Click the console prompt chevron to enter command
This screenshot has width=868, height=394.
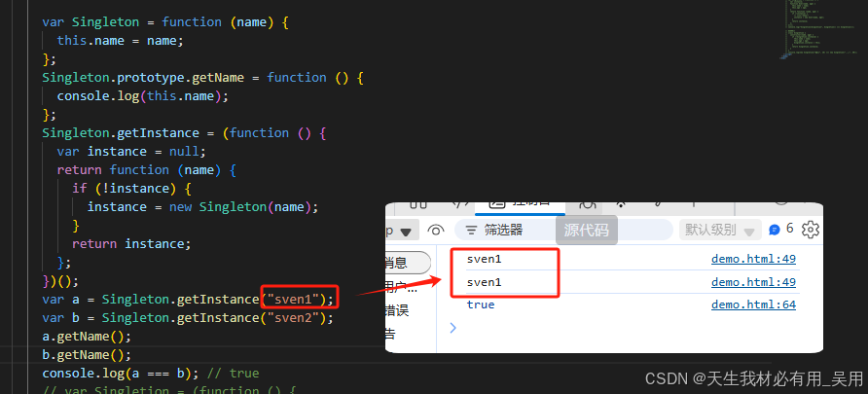[453, 328]
